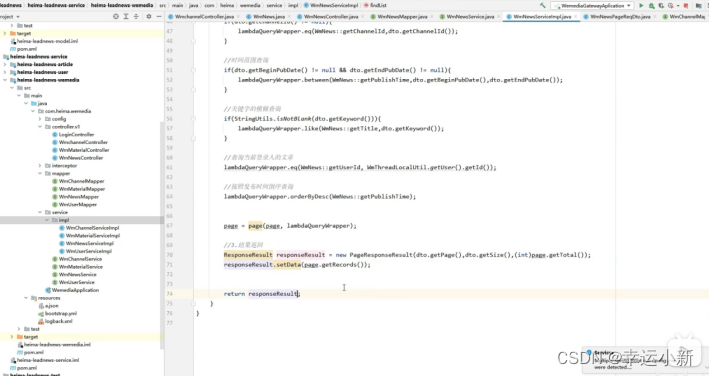Toggle code folding at line 51
This screenshot has width=709, height=376.
(x=194, y=70)
